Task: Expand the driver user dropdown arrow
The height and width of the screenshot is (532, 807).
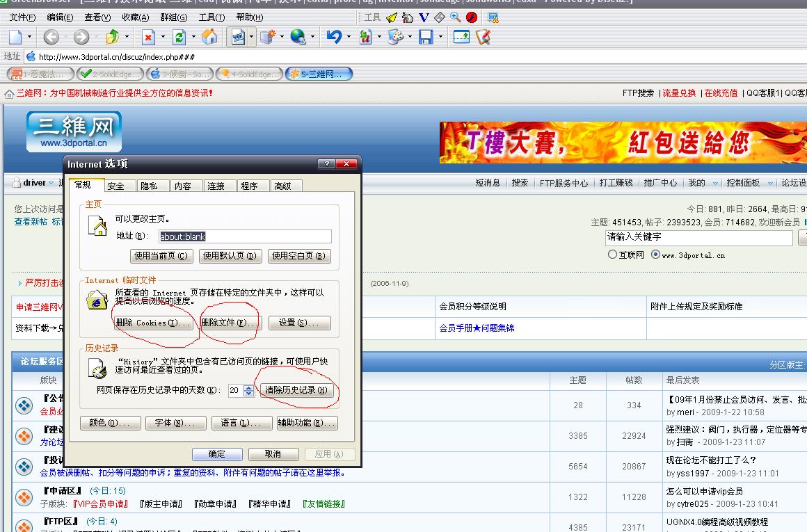Action: (51, 183)
